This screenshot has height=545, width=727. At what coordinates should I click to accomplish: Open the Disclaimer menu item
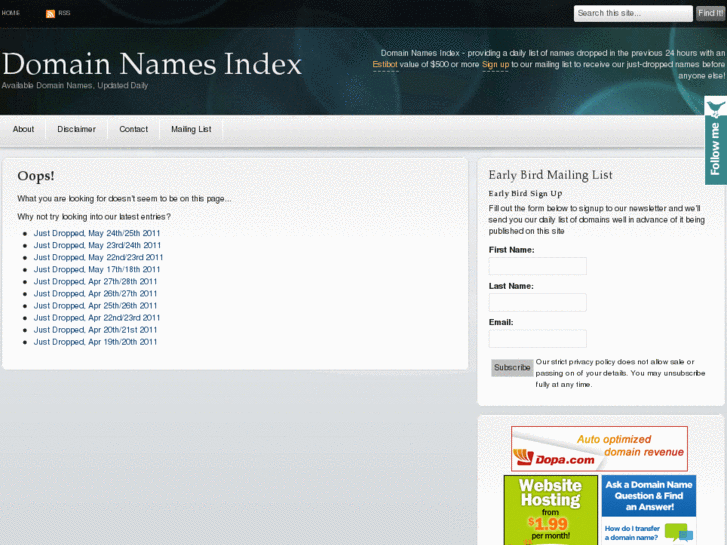click(x=77, y=129)
